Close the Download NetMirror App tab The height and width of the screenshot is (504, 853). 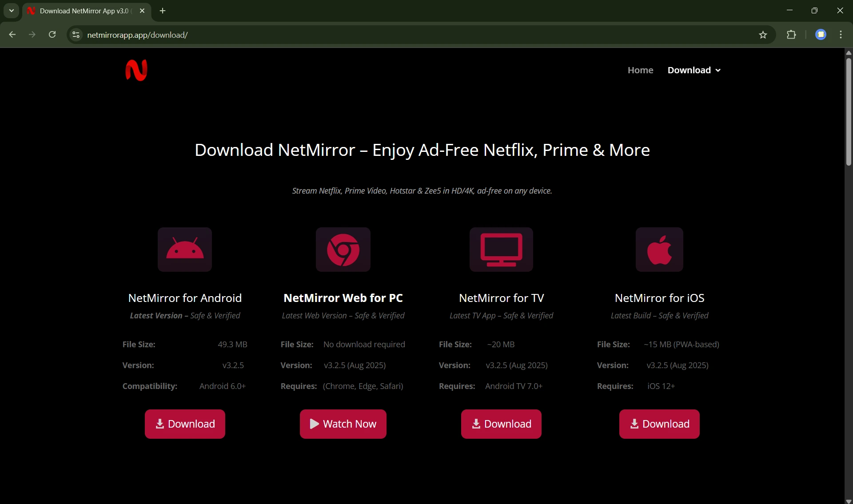(142, 11)
